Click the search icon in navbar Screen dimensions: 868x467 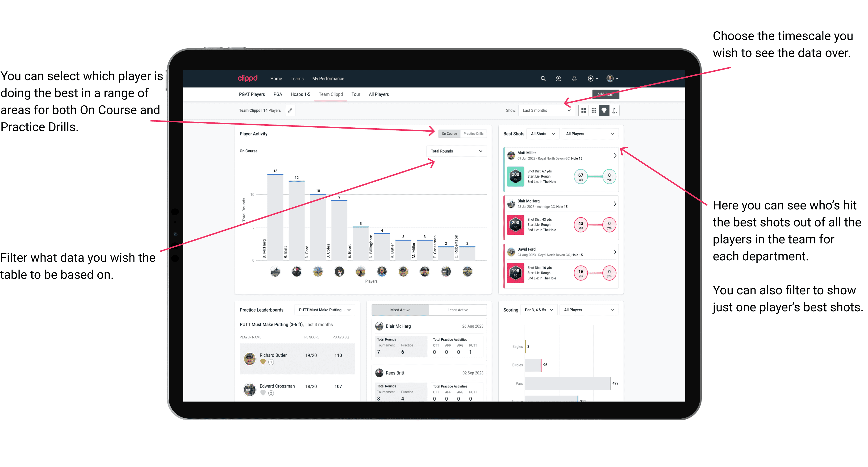click(x=543, y=78)
